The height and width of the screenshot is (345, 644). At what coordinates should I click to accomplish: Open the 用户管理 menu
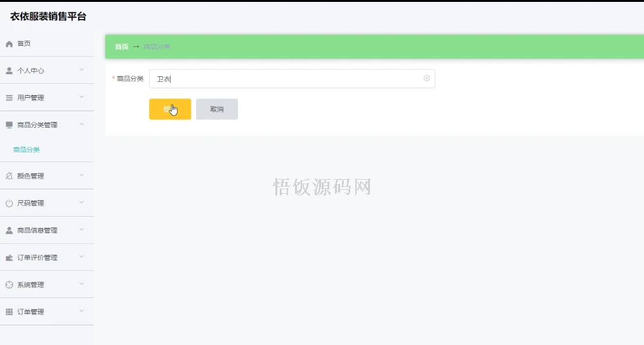pos(47,98)
